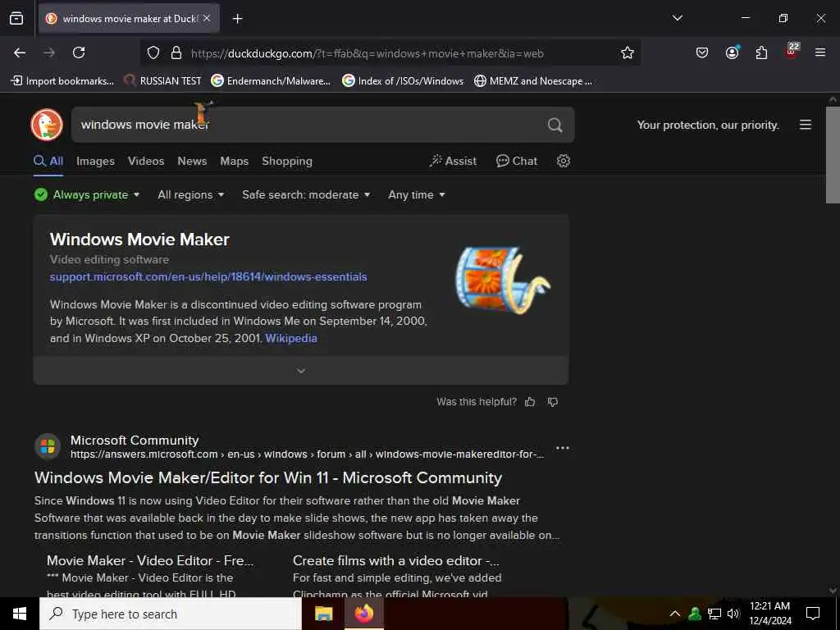Switch to the Images tab

(x=95, y=161)
